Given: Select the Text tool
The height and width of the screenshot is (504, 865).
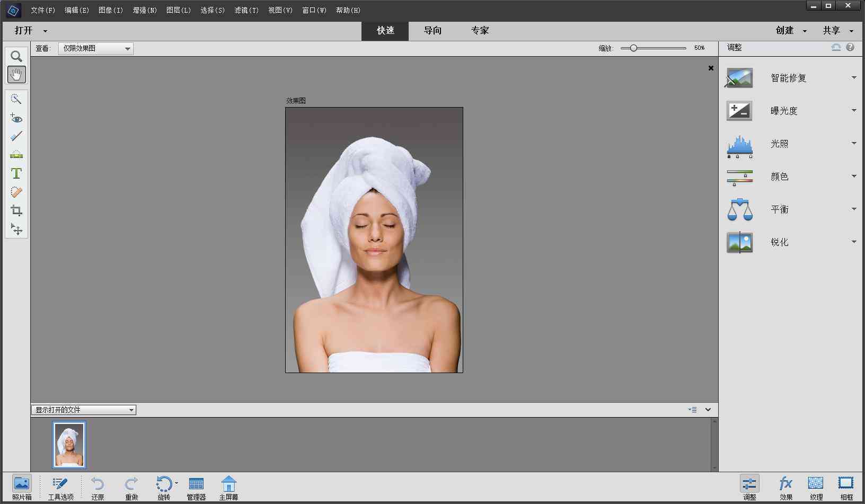Looking at the screenshot, I should click(16, 173).
